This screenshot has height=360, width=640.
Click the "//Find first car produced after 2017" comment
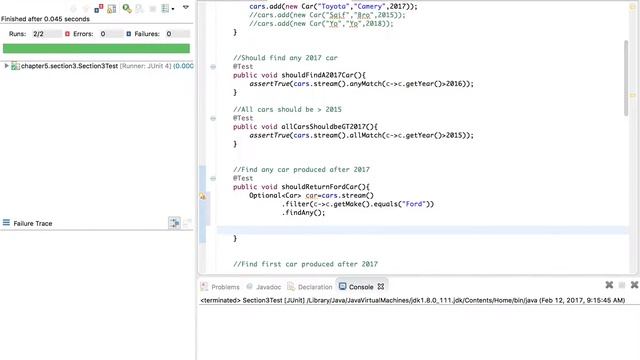(x=305, y=264)
